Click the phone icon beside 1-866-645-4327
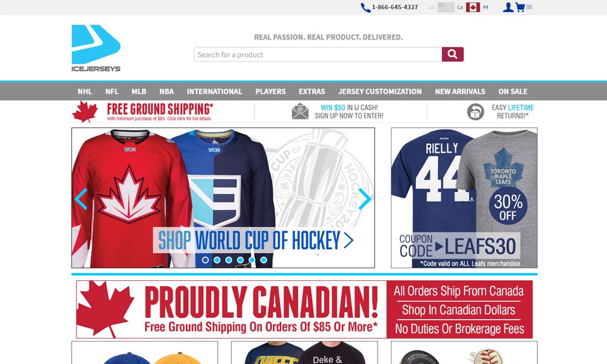Image resolution: width=607 pixels, height=364 pixels. (365, 7)
